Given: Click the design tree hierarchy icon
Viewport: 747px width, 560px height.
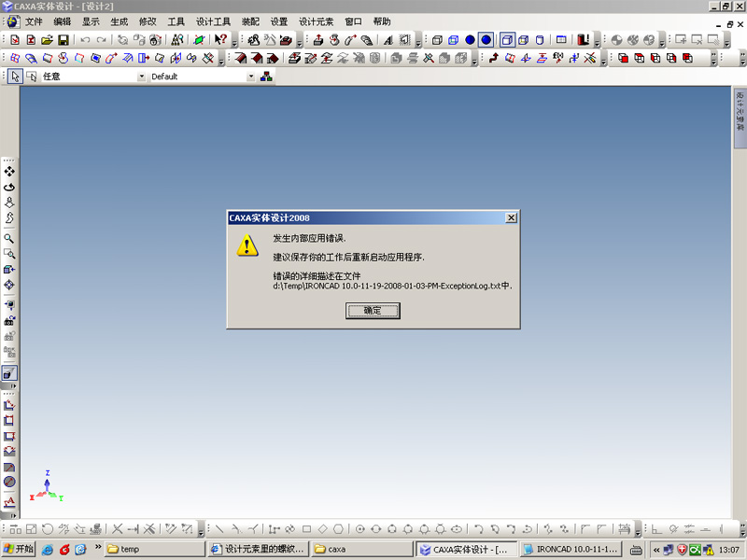Looking at the screenshot, I should [266, 77].
